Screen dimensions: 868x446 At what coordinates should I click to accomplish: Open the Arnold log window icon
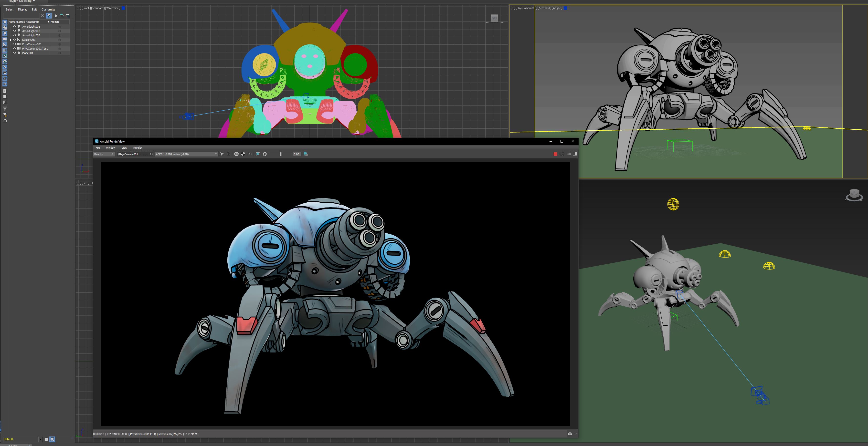[x=306, y=154]
